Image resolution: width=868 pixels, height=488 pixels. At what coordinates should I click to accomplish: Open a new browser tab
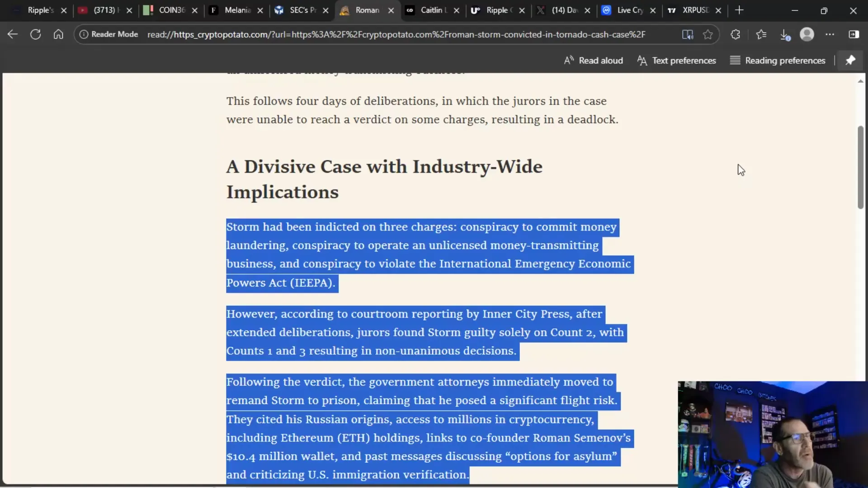[739, 10]
